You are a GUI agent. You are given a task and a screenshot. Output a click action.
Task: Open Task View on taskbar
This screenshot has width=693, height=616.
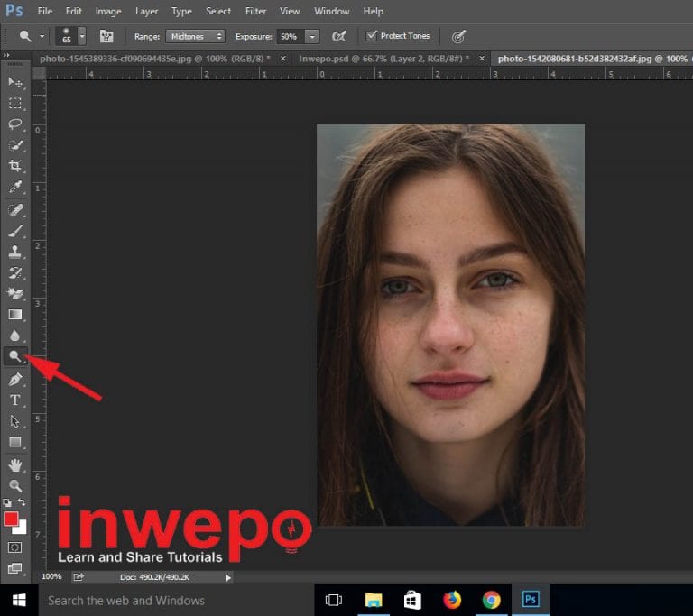[334, 600]
